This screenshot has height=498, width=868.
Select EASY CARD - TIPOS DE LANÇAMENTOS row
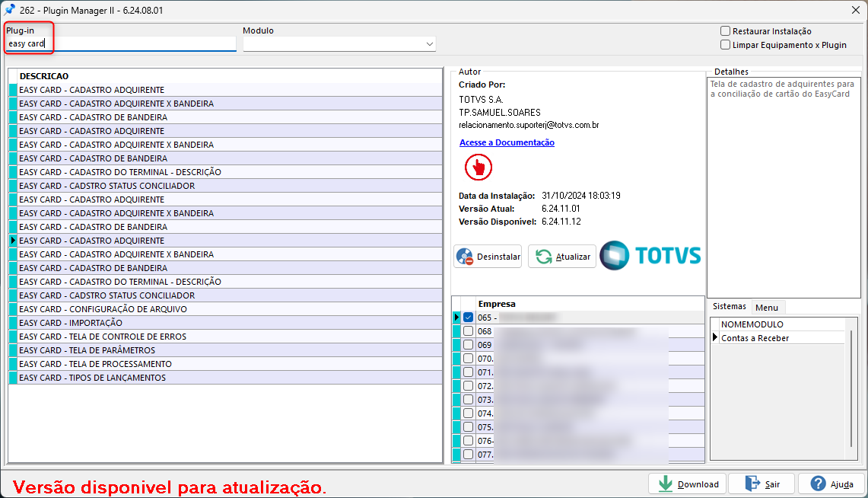(230, 378)
